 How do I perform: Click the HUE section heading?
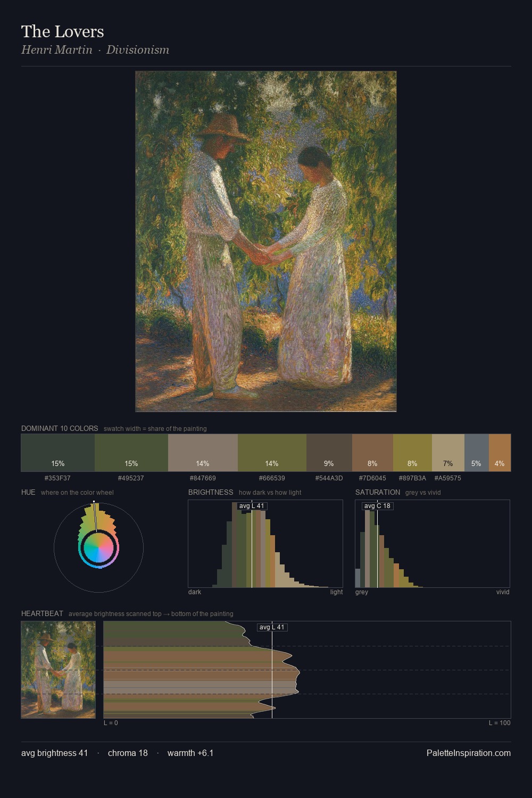click(28, 492)
